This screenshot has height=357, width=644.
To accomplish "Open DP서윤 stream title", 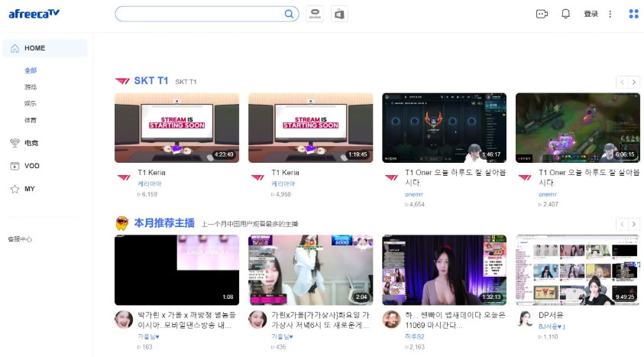I will 551,315.
